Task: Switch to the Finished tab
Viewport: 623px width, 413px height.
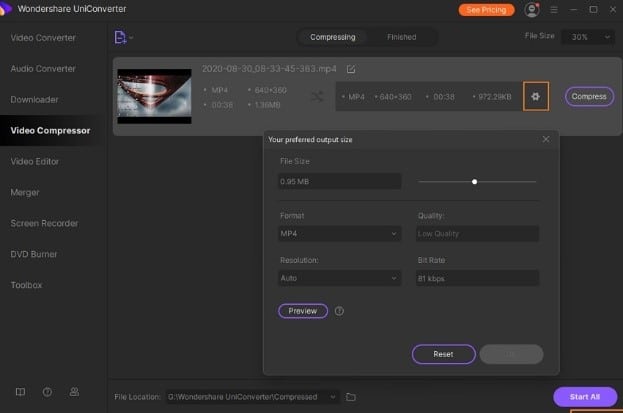Action: pyautogui.click(x=403, y=37)
